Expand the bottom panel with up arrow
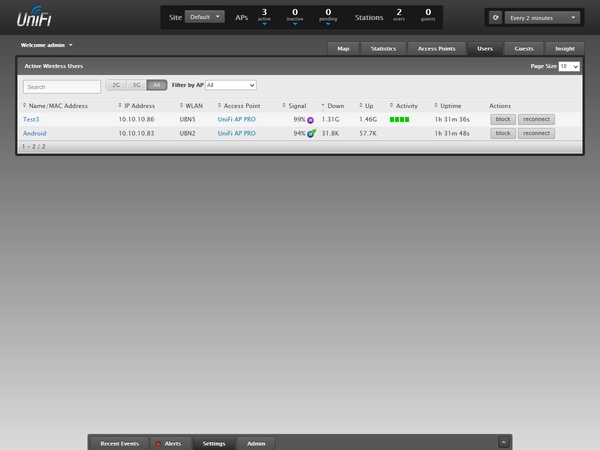Viewport: 600px width, 450px height. [504, 442]
